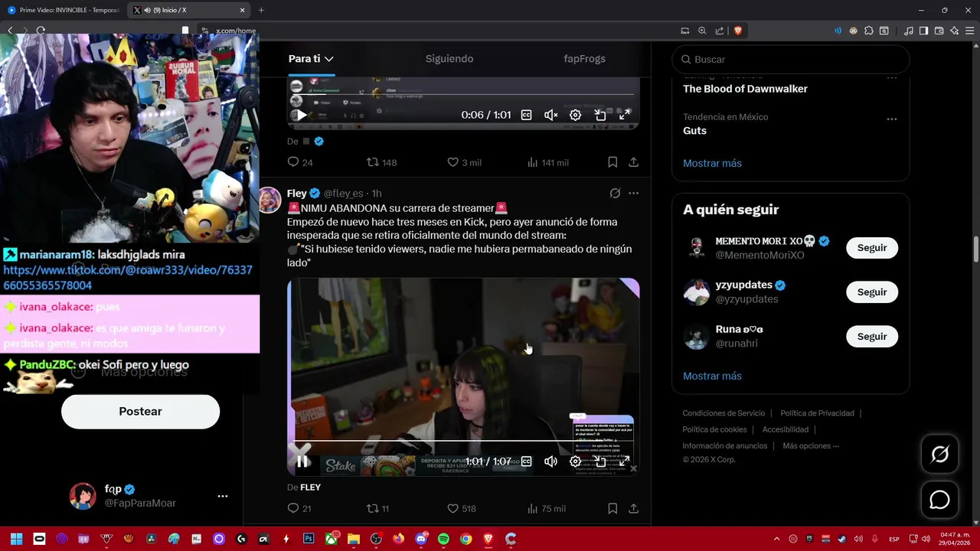Open options for the Guts trend
This screenshot has height=551, width=980.
(891, 119)
